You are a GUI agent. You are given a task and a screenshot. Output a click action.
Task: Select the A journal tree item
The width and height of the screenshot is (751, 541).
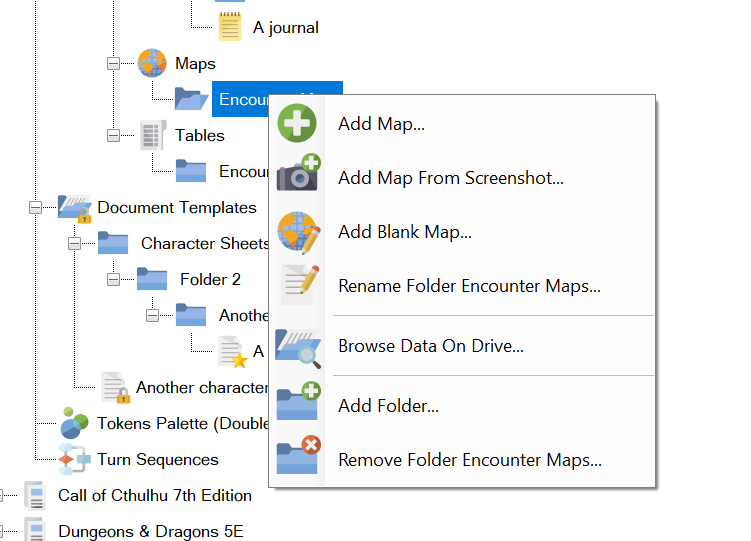pos(285,28)
